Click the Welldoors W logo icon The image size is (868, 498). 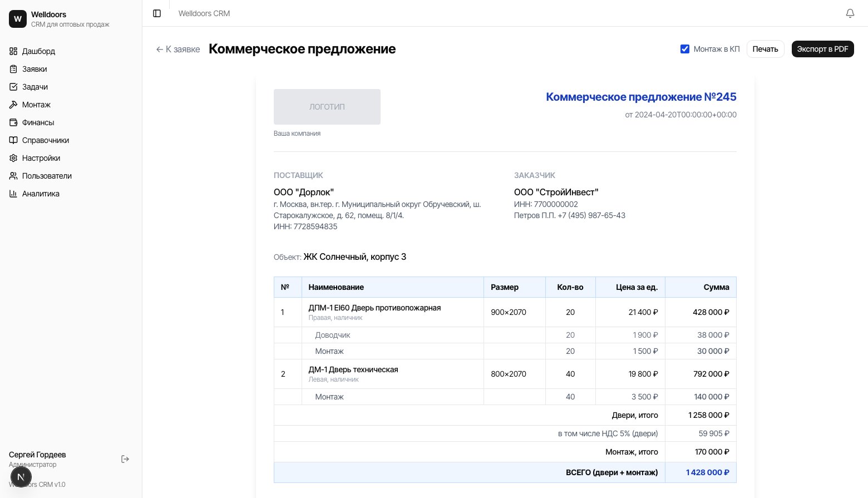[x=18, y=19]
